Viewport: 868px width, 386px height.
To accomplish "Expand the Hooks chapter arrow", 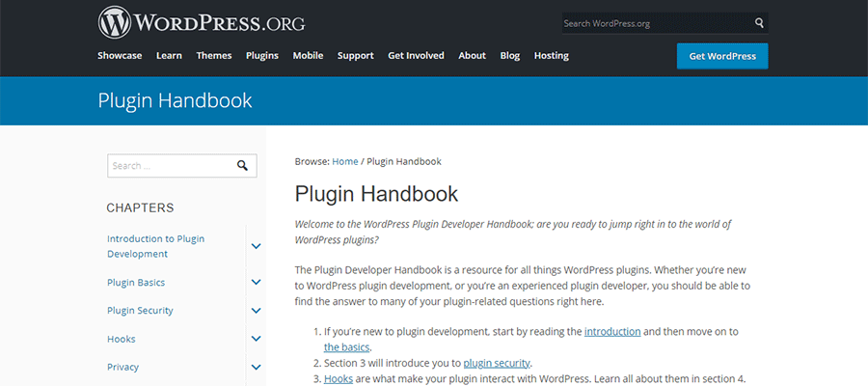I will tap(256, 339).
